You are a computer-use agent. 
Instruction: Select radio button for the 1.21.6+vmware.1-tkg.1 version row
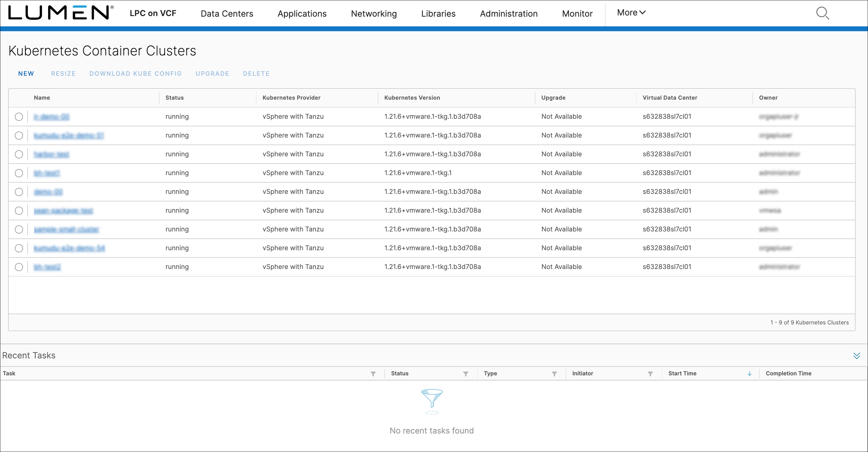click(19, 173)
